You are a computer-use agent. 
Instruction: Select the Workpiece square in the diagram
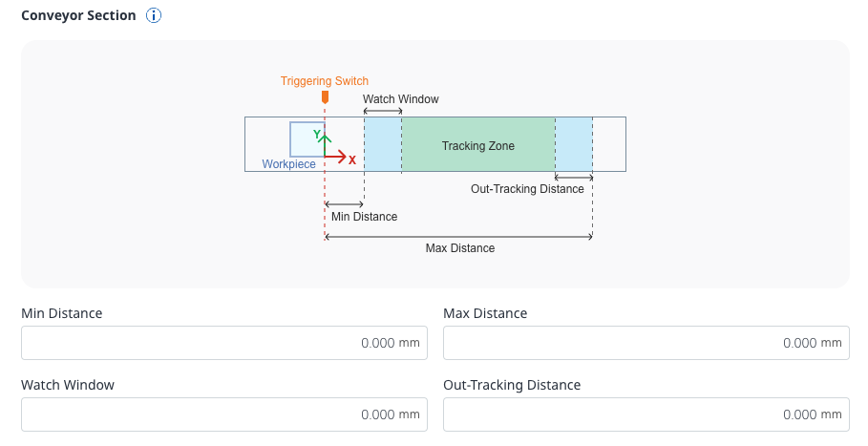tap(306, 138)
